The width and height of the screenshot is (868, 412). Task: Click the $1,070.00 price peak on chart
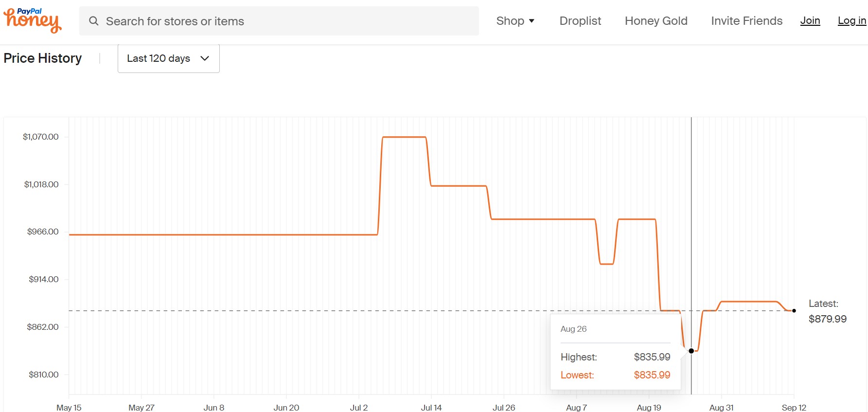(404, 137)
